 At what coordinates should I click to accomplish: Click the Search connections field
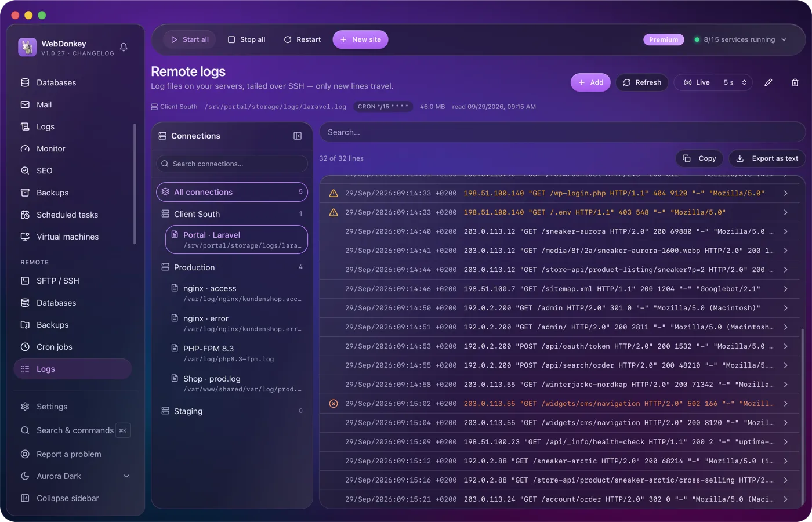pos(232,164)
